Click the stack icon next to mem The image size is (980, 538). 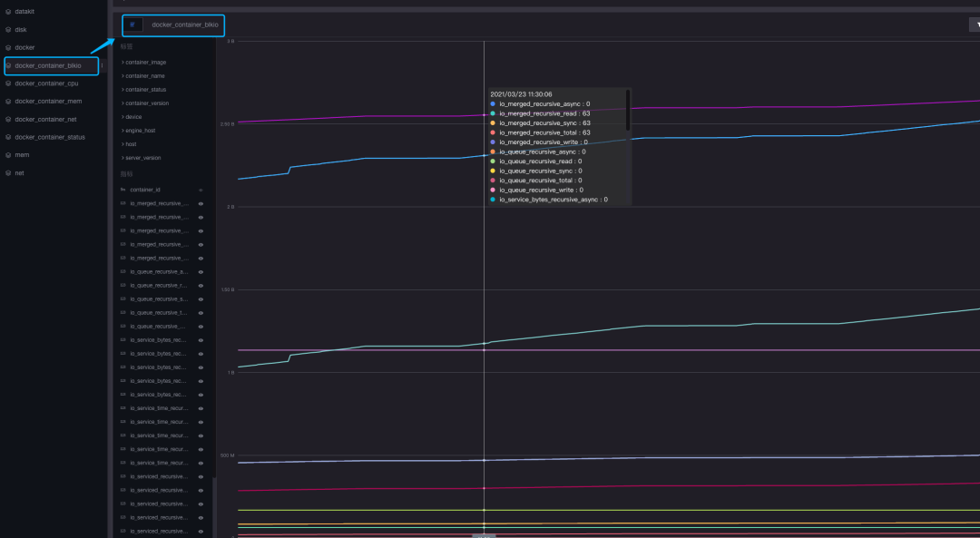[x=8, y=155]
